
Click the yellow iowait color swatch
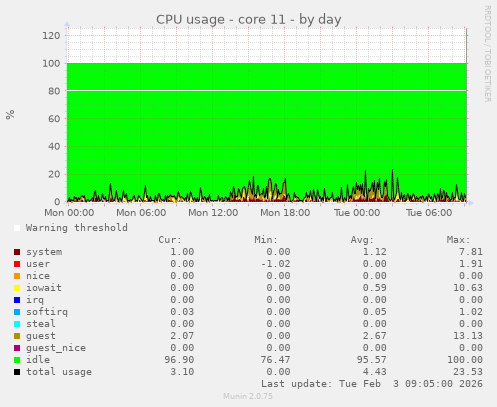click(17, 288)
